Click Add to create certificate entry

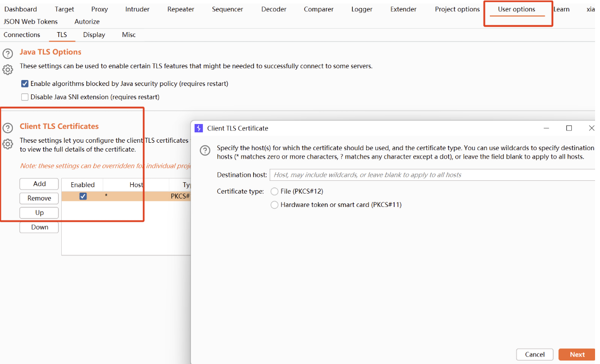click(40, 184)
